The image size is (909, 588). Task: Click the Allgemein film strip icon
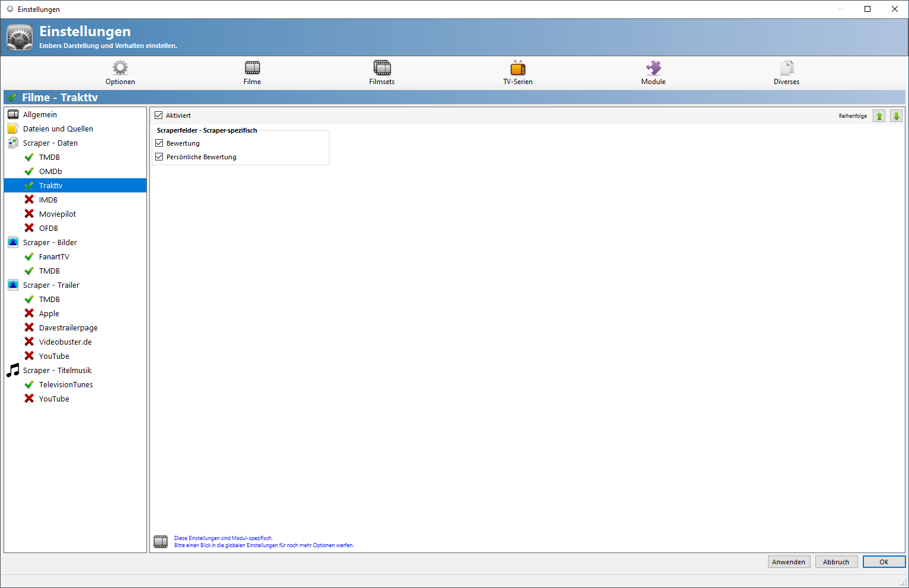click(x=13, y=114)
